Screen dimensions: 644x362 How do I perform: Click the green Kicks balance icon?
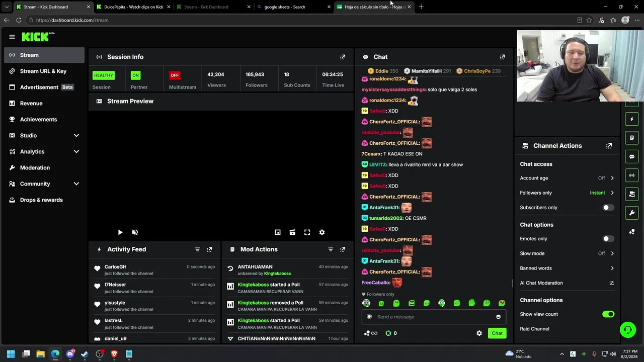coord(388,333)
